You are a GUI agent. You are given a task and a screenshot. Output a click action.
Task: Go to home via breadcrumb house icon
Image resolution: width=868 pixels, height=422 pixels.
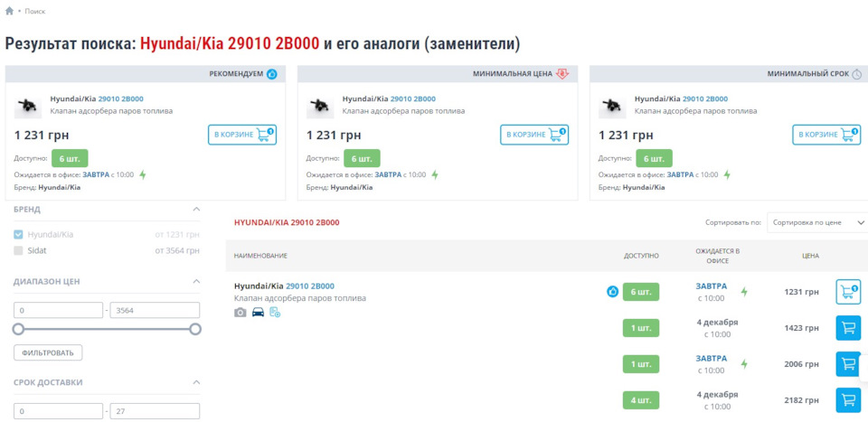tap(9, 11)
